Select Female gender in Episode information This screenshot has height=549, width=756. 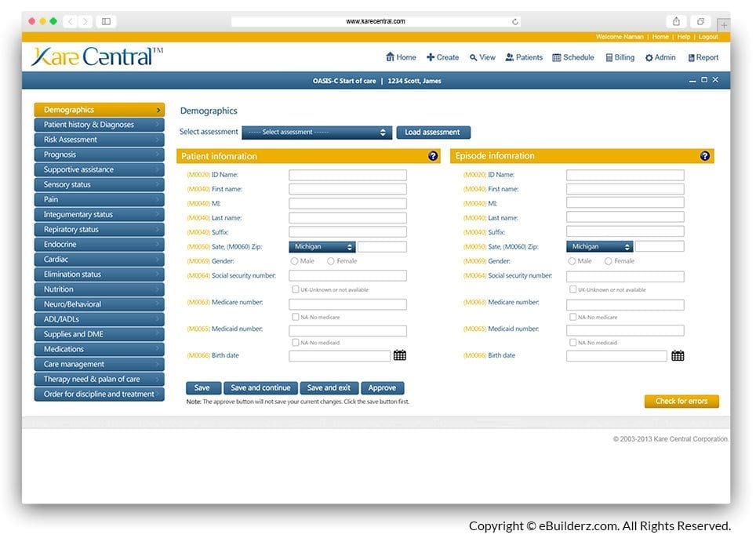click(609, 261)
